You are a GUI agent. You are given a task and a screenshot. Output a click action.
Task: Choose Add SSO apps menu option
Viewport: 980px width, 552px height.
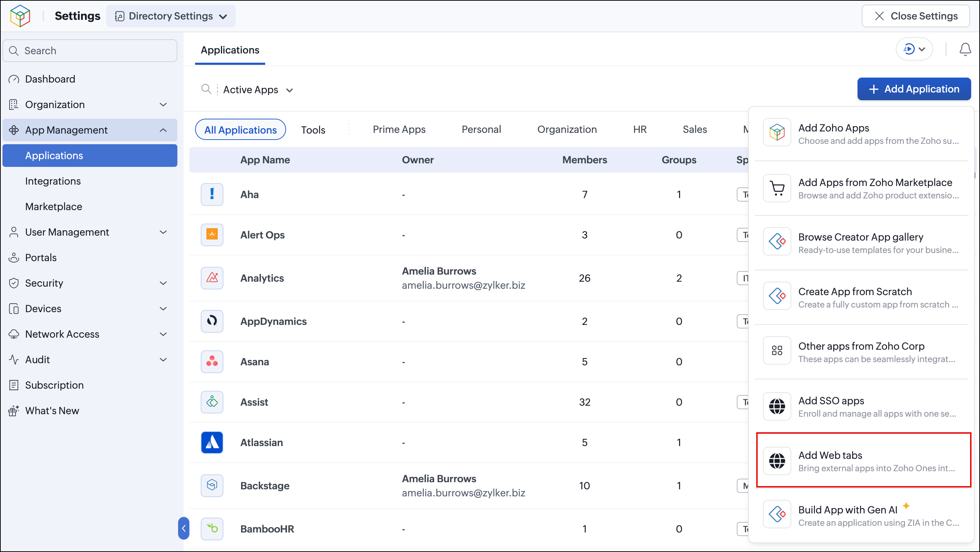click(x=862, y=406)
